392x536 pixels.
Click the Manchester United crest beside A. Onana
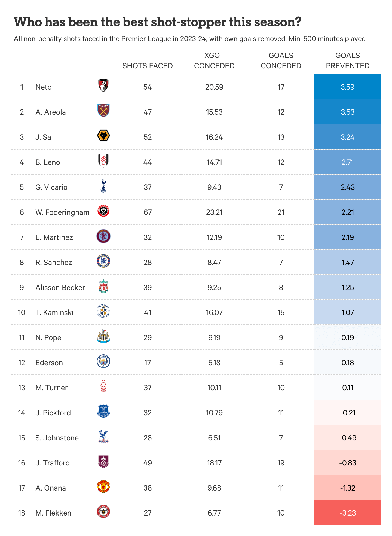coord(103,487)
